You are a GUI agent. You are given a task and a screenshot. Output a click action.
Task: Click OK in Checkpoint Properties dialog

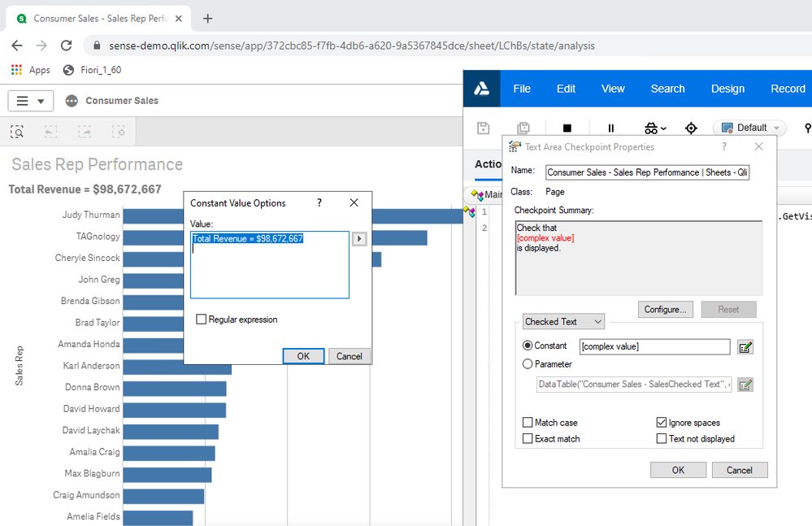tap(678, 470)
